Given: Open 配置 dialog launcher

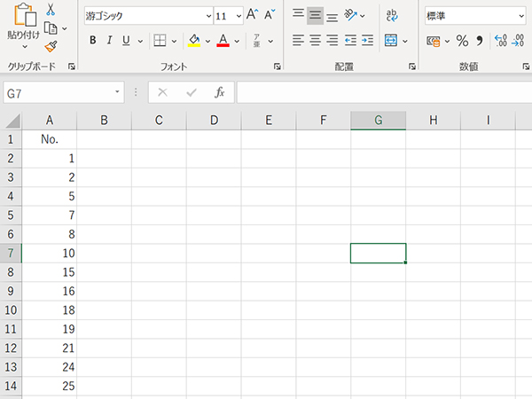Looking at the screenshot, I should [x=412, y=66].
